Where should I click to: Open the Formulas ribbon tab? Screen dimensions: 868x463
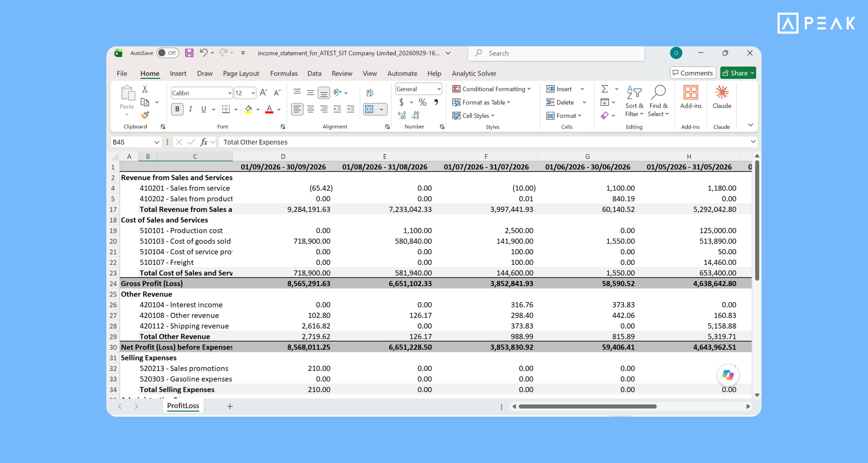(284, 73)
